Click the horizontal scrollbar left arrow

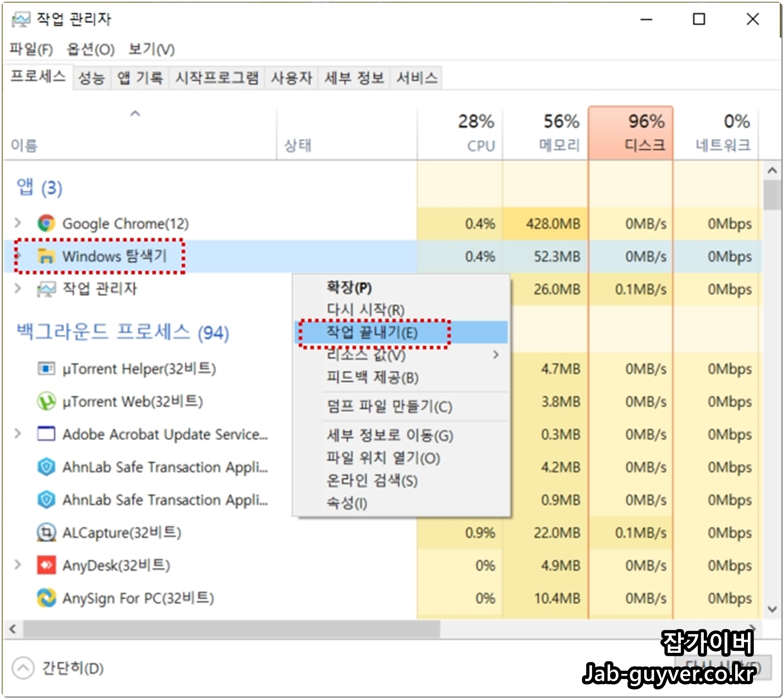pyautogui.click(x=13, y=629)
